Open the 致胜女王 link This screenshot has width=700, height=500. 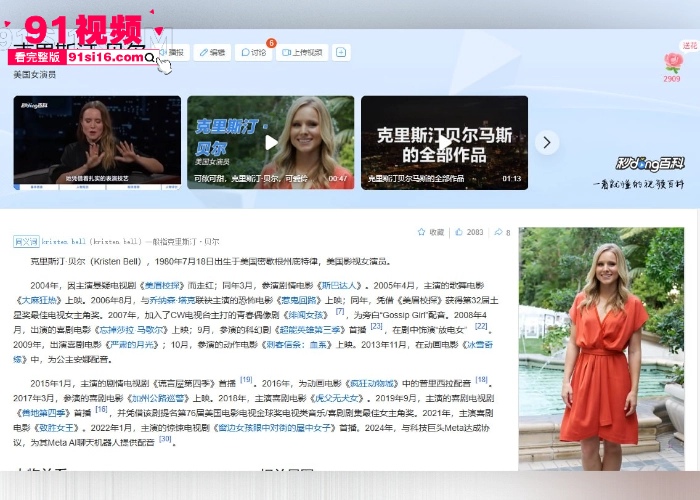(56, 428)
